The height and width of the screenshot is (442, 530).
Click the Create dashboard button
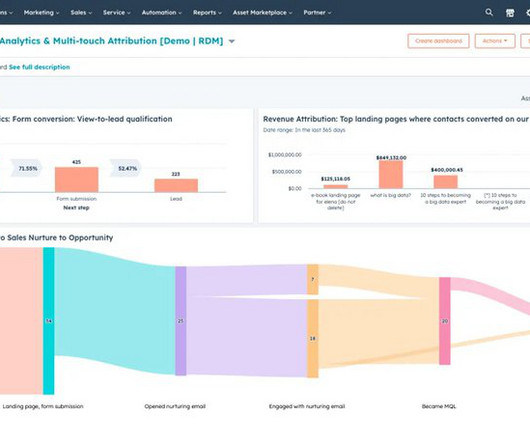coord(438,41)
